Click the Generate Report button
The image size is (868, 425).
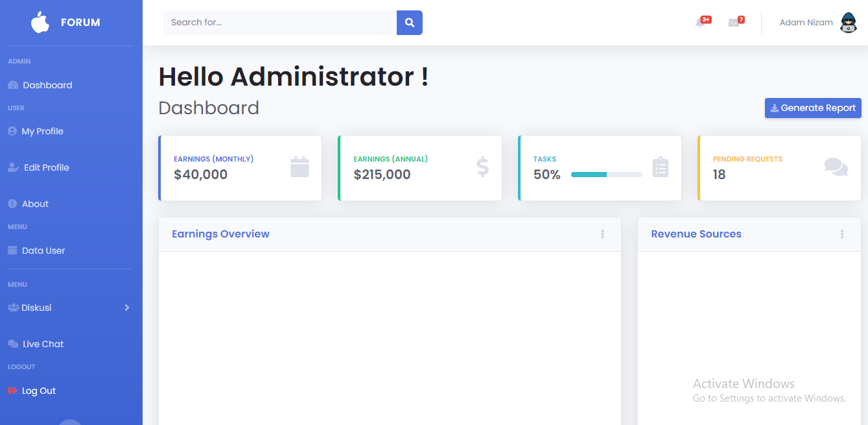click(x=813, y=108)
